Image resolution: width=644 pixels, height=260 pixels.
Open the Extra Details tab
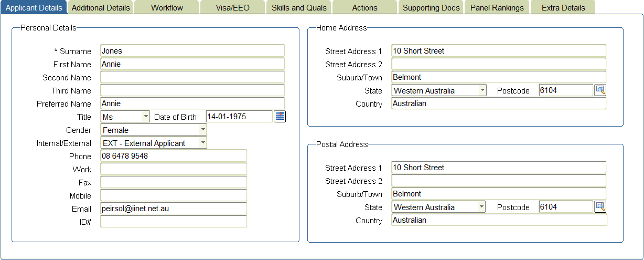pos(563,7)
